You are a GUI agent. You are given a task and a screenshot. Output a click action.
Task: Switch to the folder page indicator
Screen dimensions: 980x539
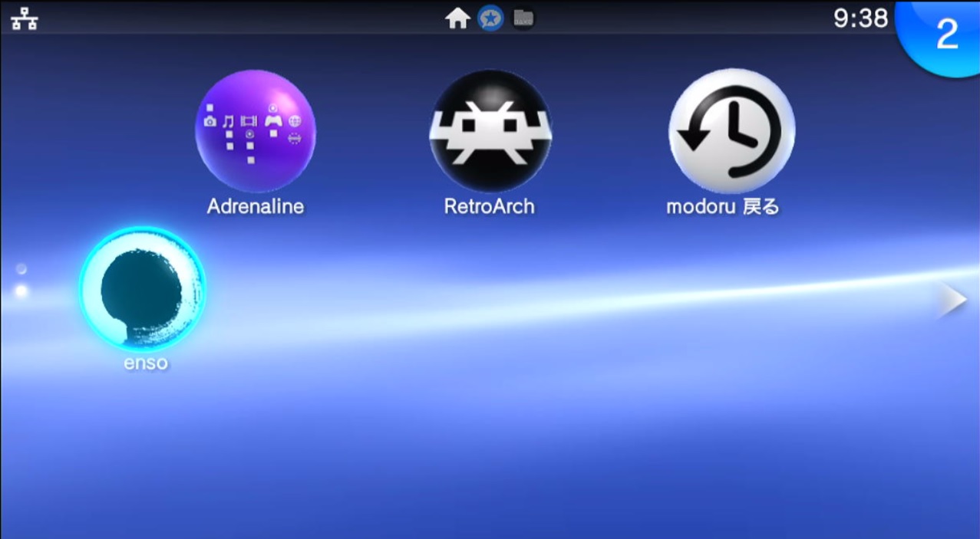click(523, 18)
